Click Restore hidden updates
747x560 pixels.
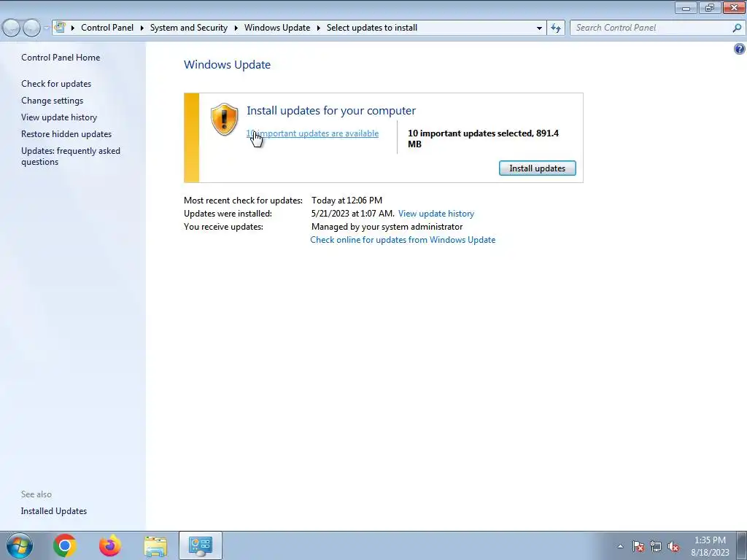(66, 134)
